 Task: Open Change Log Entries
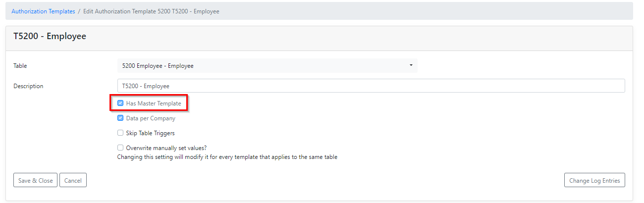coord(594,180)
